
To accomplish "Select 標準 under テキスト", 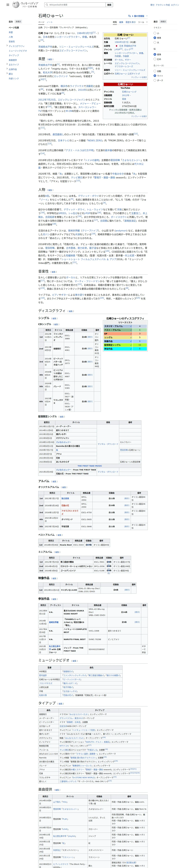I will point(155,38).
